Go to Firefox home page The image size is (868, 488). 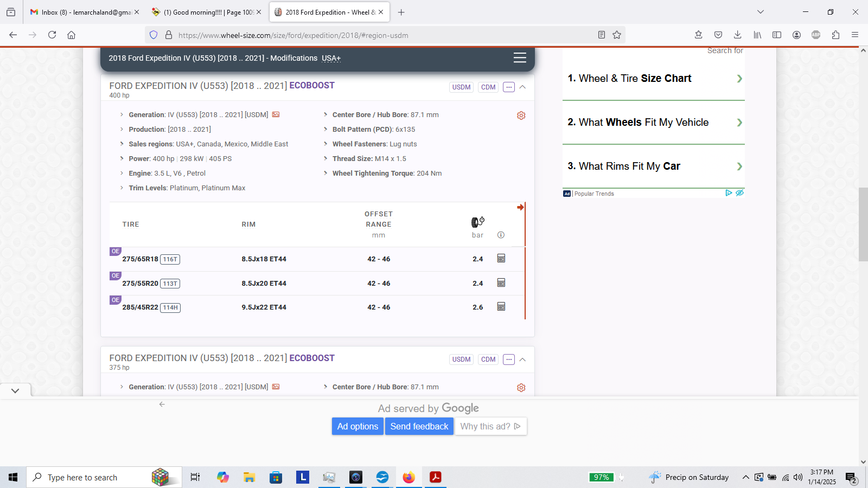coord(71,35)
